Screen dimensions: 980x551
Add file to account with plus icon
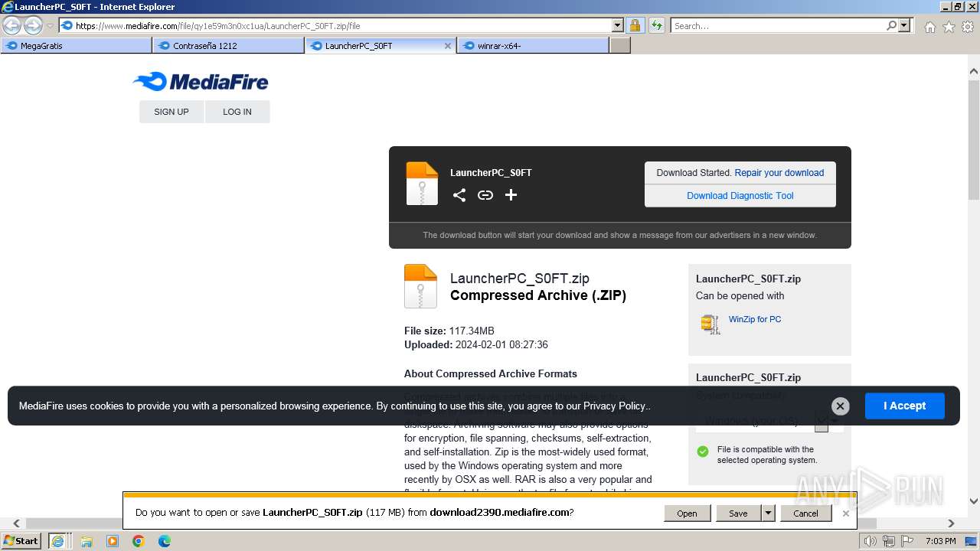pos(511,195)
